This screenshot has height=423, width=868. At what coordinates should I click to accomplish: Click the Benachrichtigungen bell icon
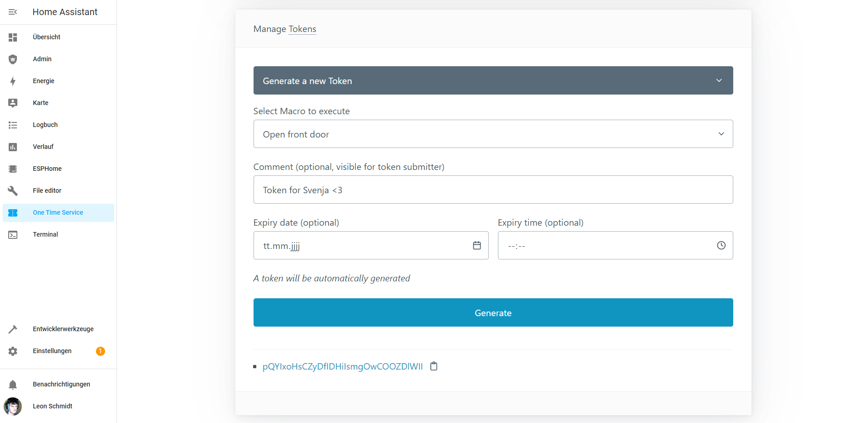coord(13,385)
